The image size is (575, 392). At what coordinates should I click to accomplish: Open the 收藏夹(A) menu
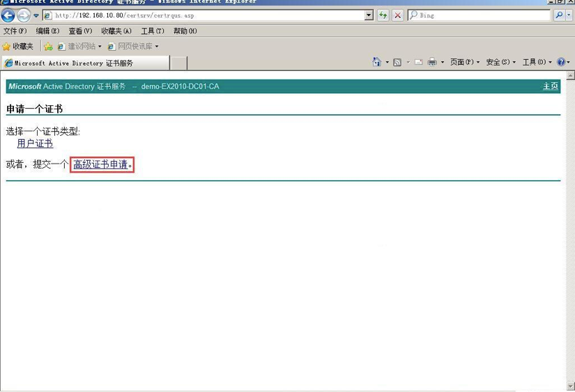coord(116,31)
